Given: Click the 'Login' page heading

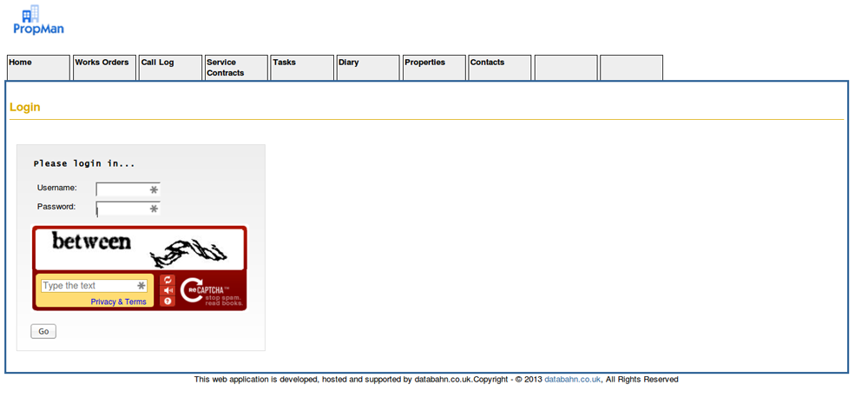Looking at the screenshot, I should coord(25,107).
